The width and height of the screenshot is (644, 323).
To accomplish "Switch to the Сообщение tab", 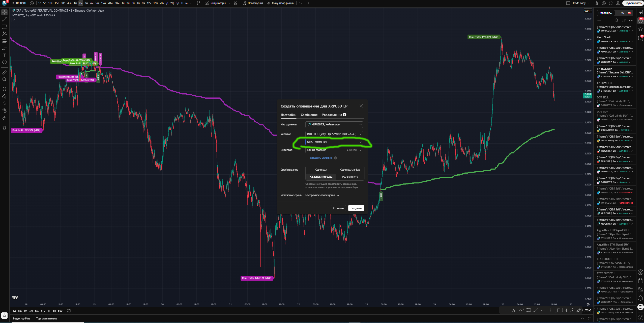I will click(309, 115).
